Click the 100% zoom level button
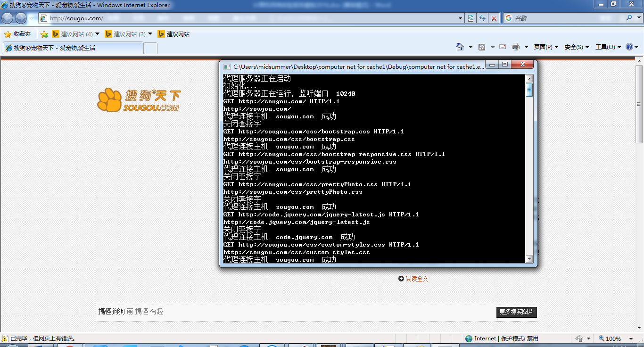Viewport: 644px width, 347px height. pos(610,339)
